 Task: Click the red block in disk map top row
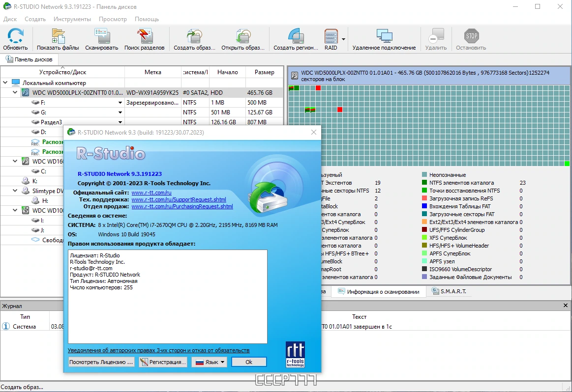point(318,88)
